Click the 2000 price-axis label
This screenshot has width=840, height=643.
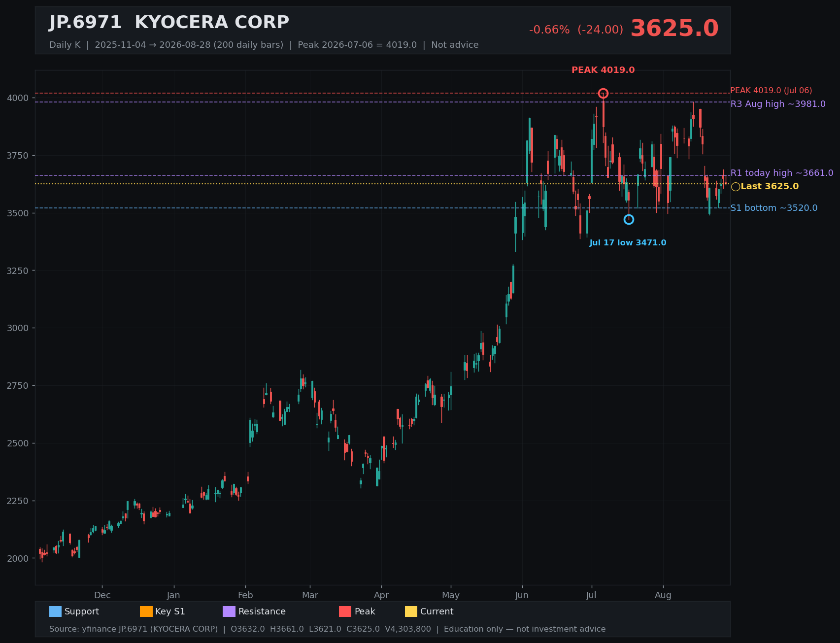(x=18, y=558)
